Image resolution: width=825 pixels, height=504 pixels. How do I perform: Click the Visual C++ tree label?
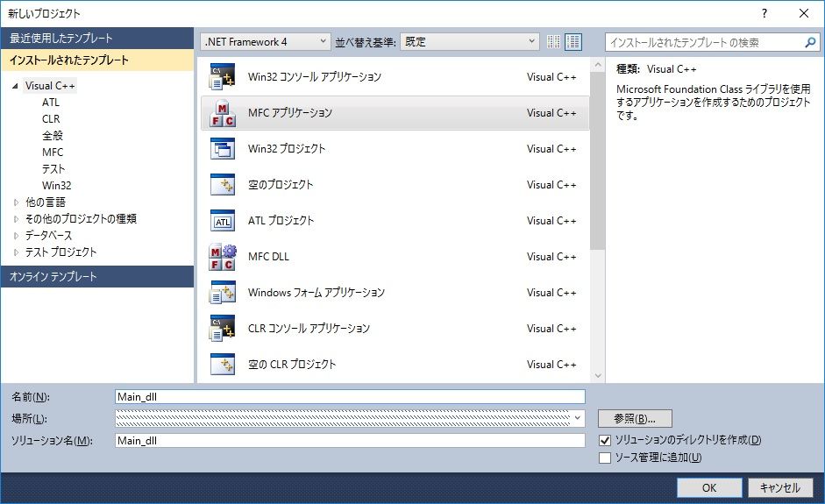[x=50, y=86]
